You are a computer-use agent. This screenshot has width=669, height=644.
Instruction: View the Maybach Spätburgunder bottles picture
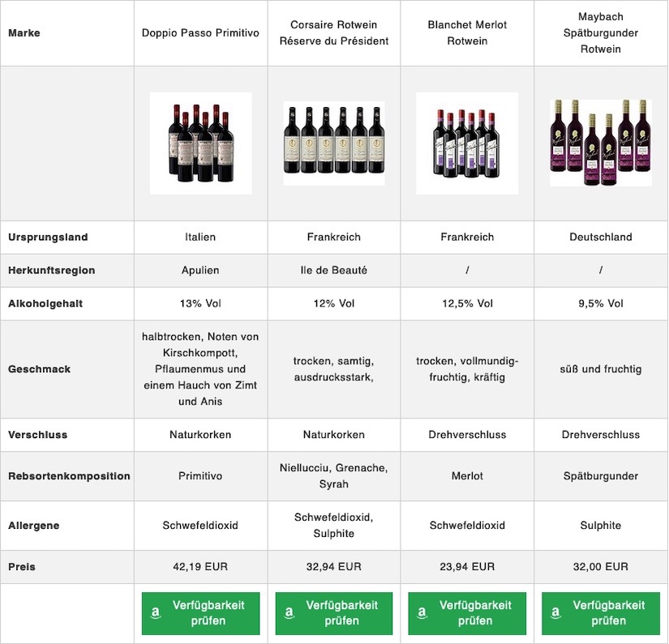tap(601, 143)
